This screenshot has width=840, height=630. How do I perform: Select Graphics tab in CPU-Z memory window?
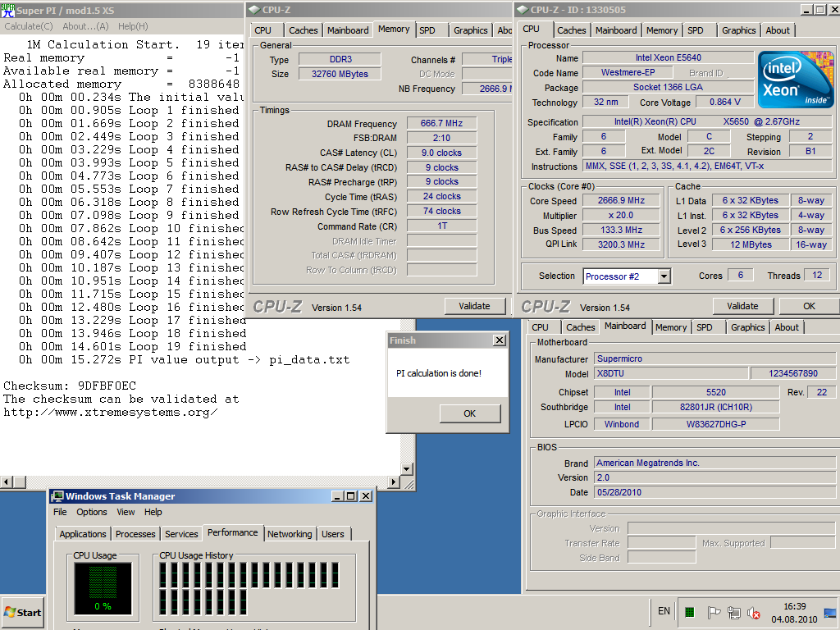coord(470,30)
